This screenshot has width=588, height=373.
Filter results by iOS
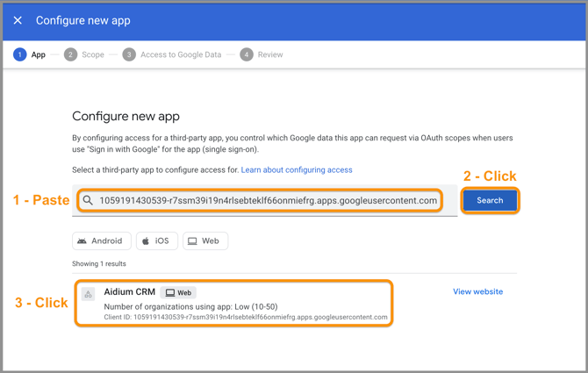pos(157,240)
